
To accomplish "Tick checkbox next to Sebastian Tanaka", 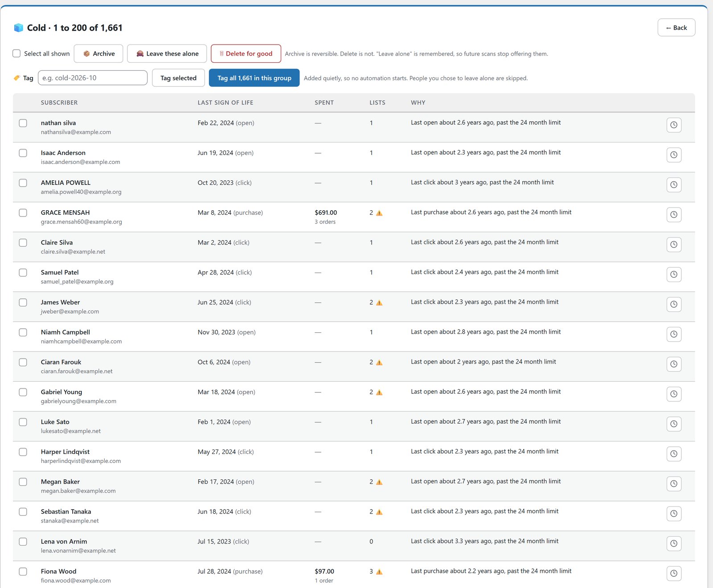I will 23,512.
